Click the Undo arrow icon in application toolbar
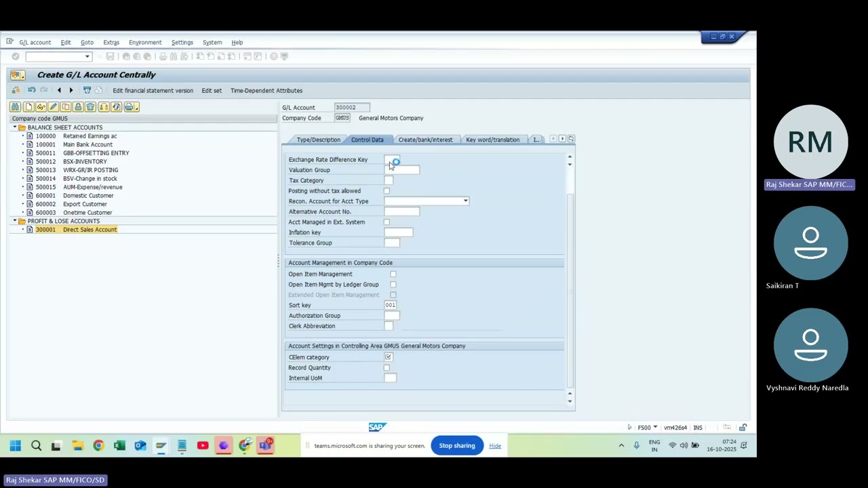 [31, 90]
